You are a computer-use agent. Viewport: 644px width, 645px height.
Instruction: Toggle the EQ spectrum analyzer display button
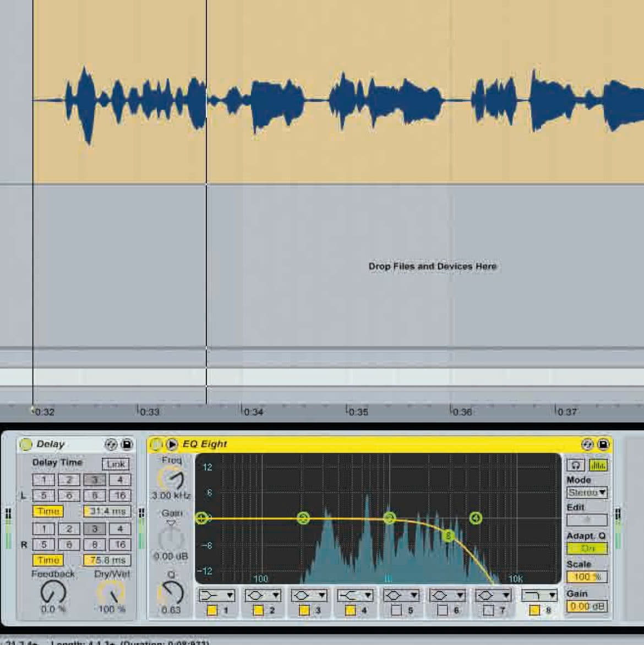tap(598, 465)
